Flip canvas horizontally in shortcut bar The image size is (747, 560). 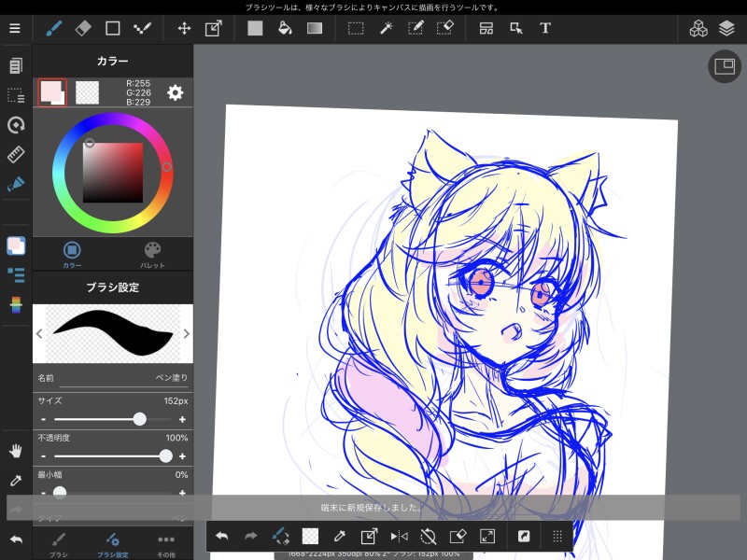point(400,536)
